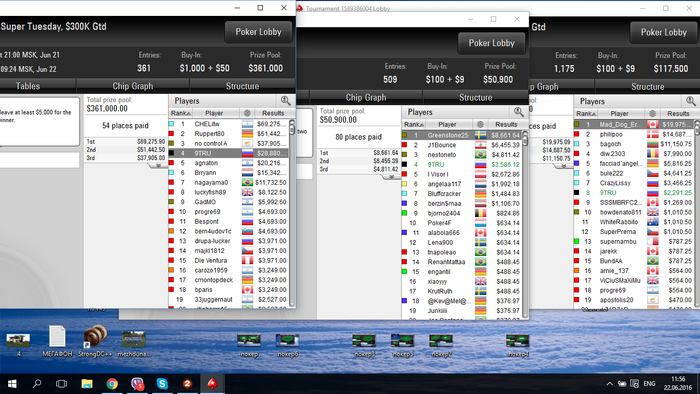Select player philipoo in right lobby

point(634,134)
